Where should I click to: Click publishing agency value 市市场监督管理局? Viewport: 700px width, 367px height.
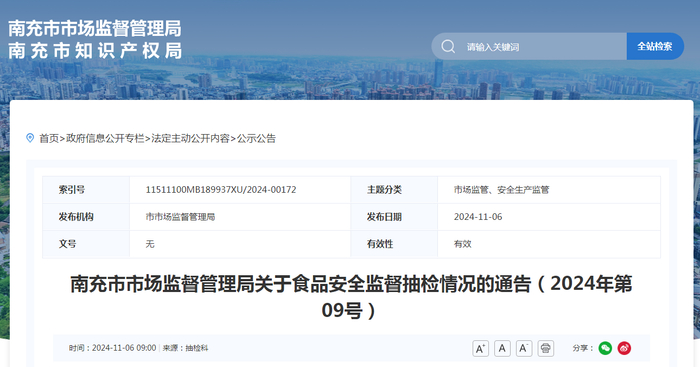click(180, 217)
